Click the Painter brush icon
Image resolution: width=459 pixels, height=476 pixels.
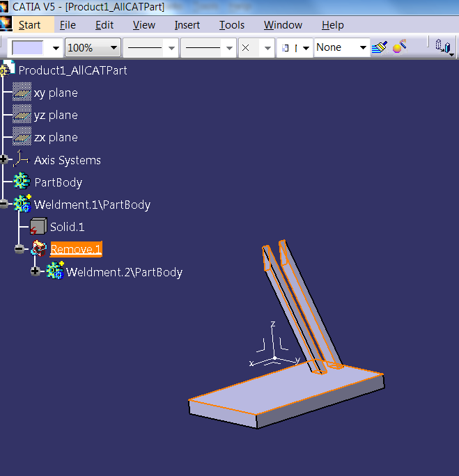(x=380, y=47)
